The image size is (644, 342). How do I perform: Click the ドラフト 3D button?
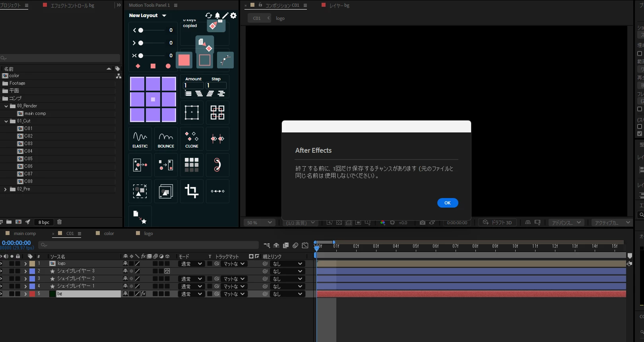497,223
